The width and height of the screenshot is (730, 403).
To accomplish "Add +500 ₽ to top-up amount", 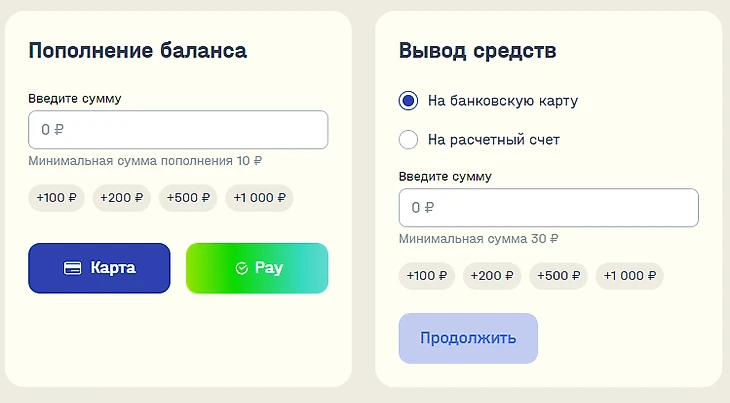I will coord(188,198).
